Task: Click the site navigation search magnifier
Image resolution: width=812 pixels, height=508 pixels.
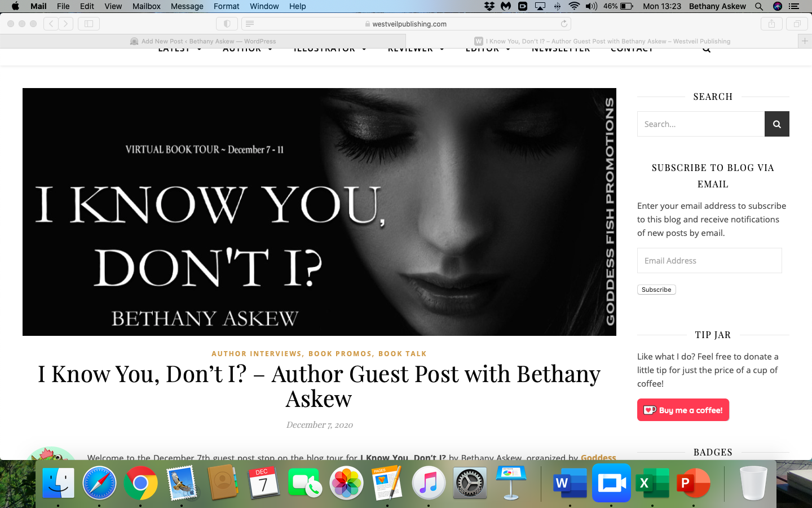Action: pyautogui.click(x=707, y=50)
